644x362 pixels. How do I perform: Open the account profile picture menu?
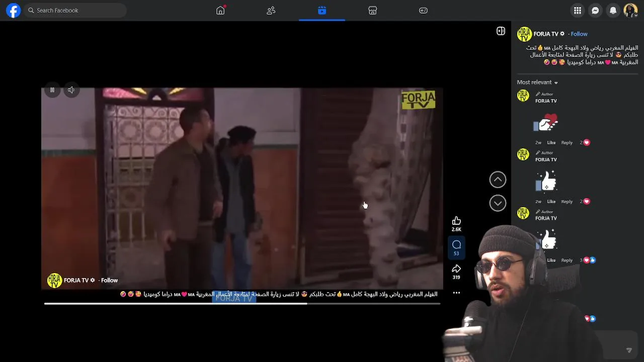click(x=630, y=11)
